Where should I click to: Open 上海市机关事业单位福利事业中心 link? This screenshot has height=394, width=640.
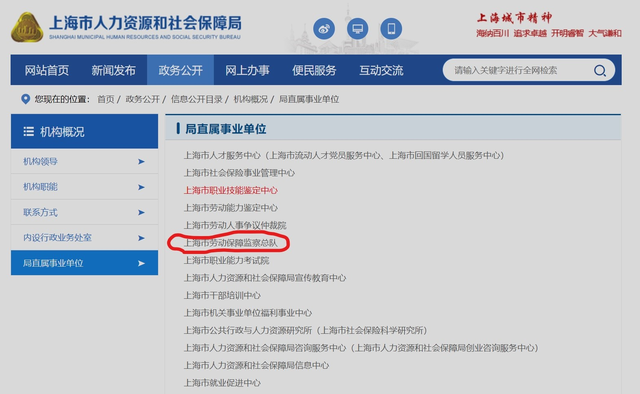[x=248, y=313]
